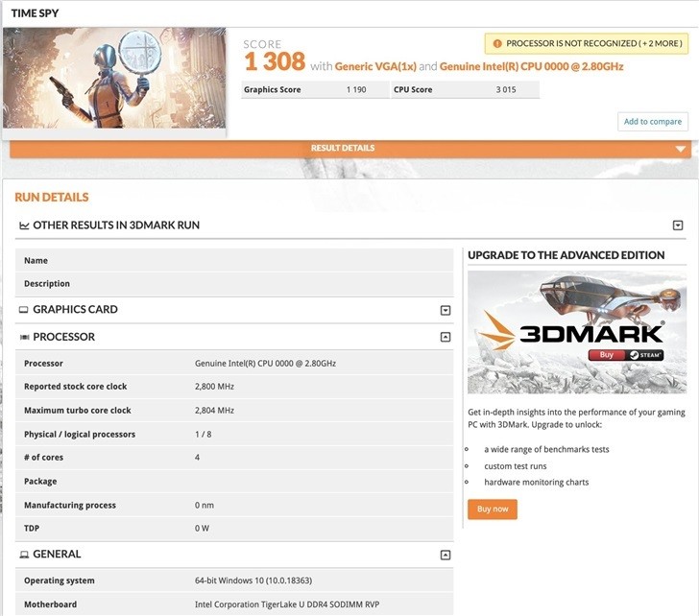The height and width of the screenshot is (616, 699).
Task: Collapse the Processor section toggle
Action: tap(446, 337)
